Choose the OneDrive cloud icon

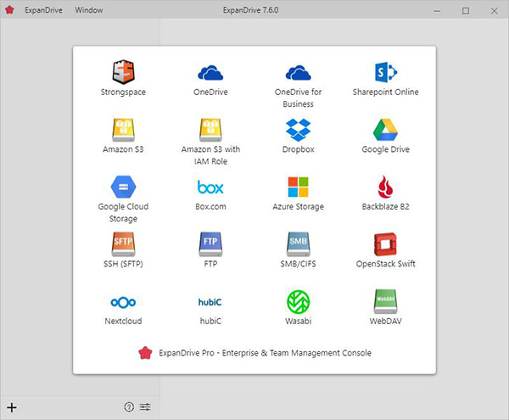pyautogui.click(x=210, y=72)
